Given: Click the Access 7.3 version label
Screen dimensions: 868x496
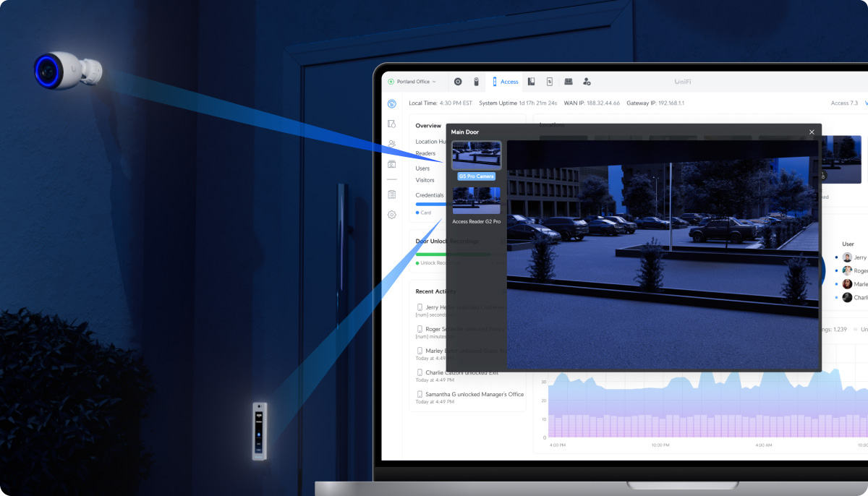Looking at the screenshot, I should pyautogui.click(x=844, y=103).
